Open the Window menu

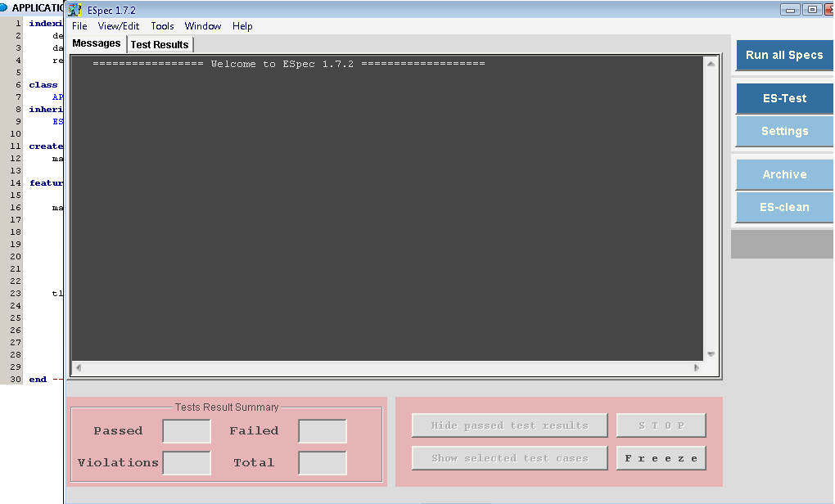pyautogui.click(x=203, y=26)
